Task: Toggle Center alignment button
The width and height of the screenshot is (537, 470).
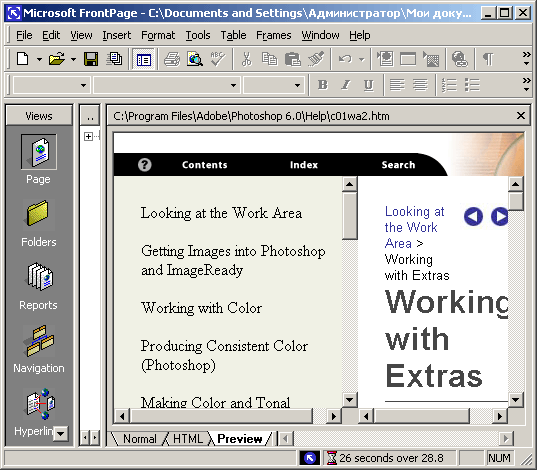Action: 420,85
